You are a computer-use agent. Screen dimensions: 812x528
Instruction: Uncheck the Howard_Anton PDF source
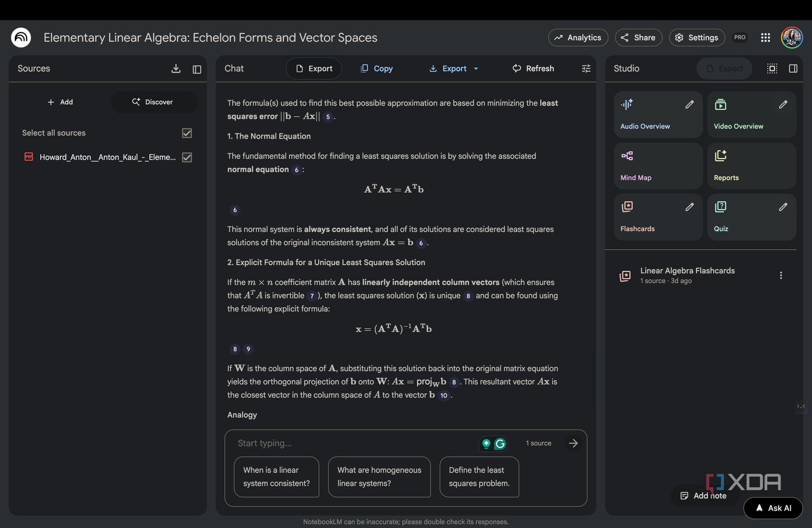(187, 157)
